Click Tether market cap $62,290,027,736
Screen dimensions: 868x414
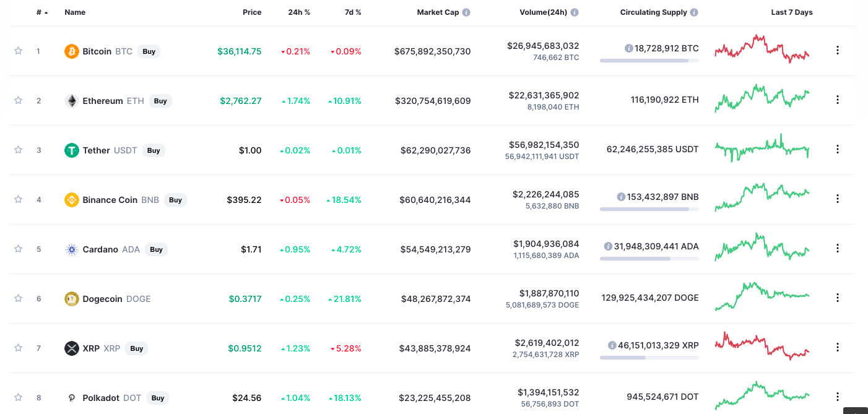[435, 150]
